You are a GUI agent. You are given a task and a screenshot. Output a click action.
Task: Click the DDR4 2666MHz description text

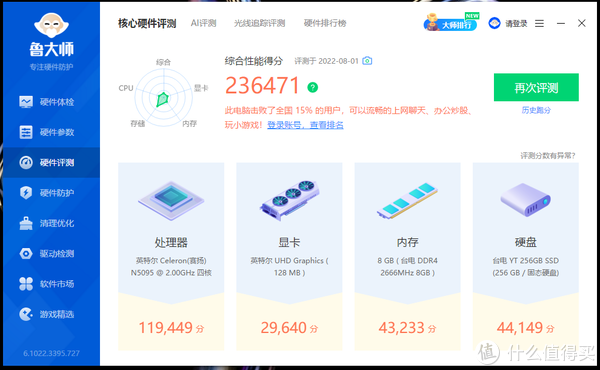click(x=407, y=267)
